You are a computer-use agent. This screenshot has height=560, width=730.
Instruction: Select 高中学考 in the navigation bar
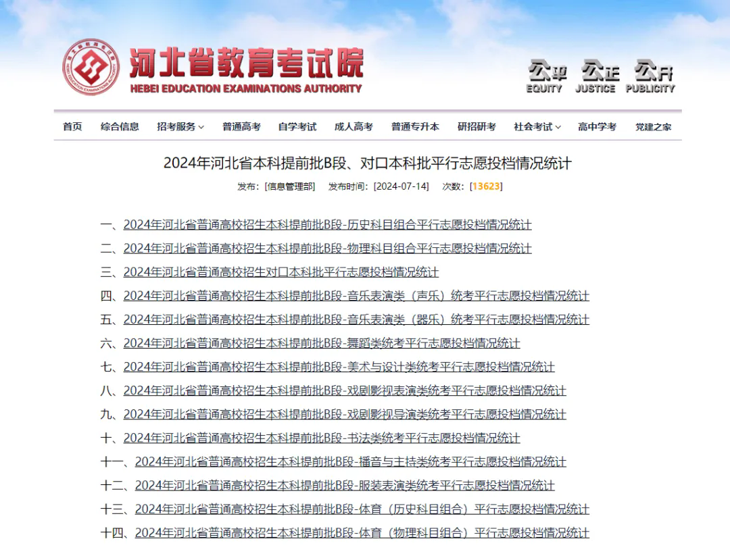[597, 126]
